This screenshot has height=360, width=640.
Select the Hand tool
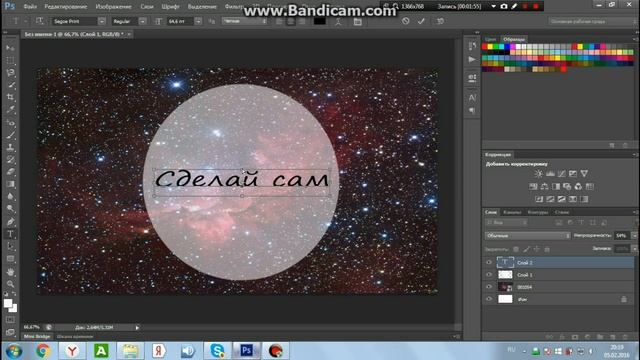[x=10, y=271]
